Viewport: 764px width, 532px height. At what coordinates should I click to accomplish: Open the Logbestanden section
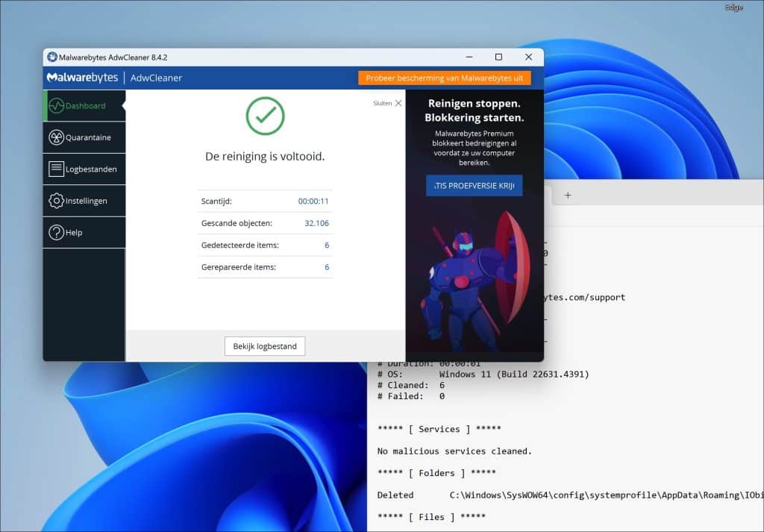84,169
